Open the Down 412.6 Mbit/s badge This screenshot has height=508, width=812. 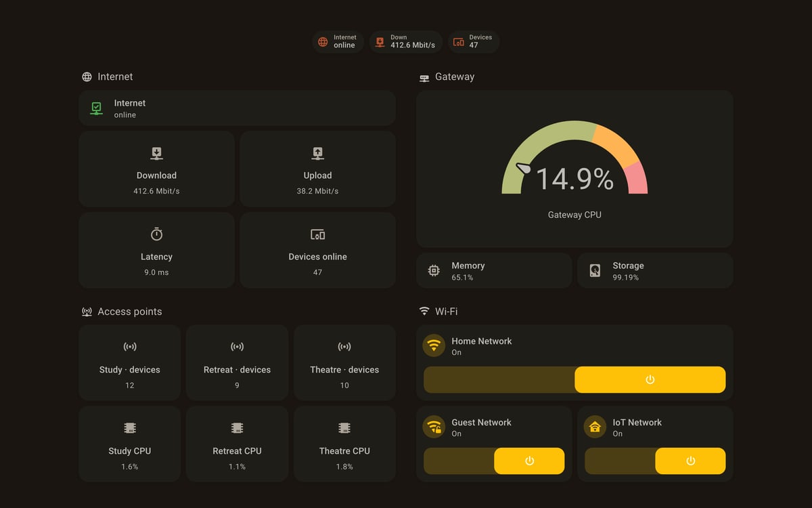click(x=406, y=42)
